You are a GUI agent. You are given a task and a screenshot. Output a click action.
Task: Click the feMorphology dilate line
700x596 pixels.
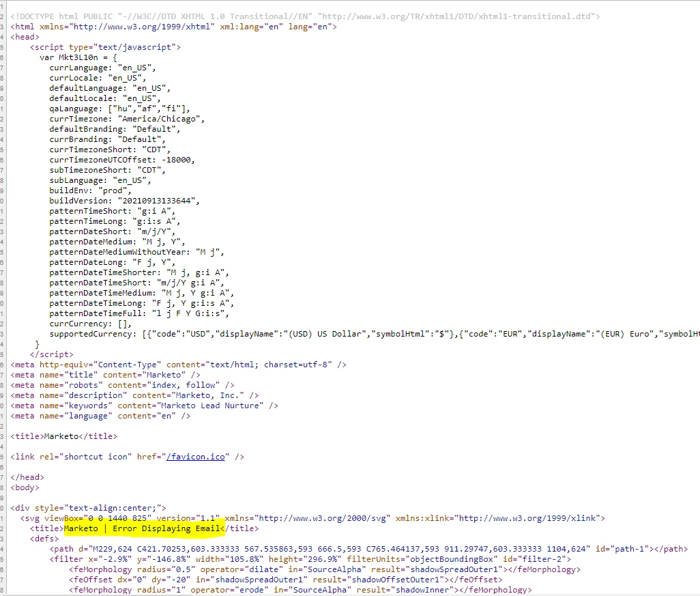pos(325,569)
